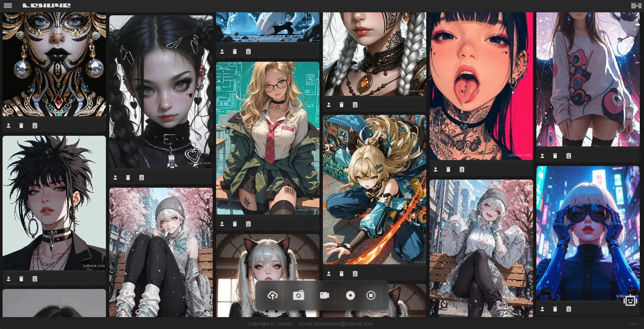Open the blonde warrior with fire image
Screen dimensions: 644x329
[374, 189]
